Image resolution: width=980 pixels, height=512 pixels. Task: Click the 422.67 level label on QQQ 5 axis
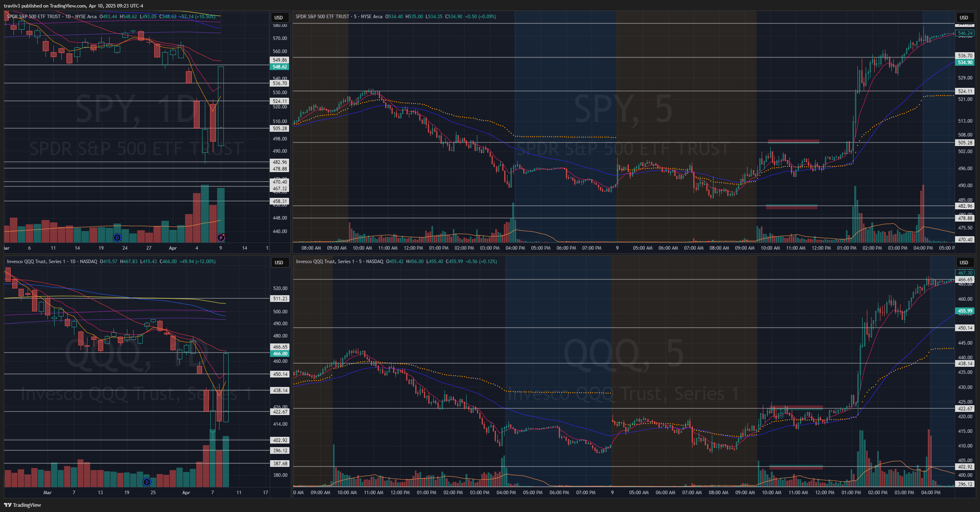pos(965,409)
